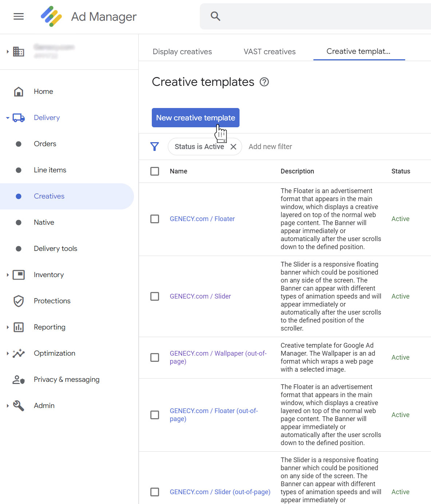Select the Delivery truck icon in sidebar
This screenshot has width=431, height=504.
tap(18, 117)
